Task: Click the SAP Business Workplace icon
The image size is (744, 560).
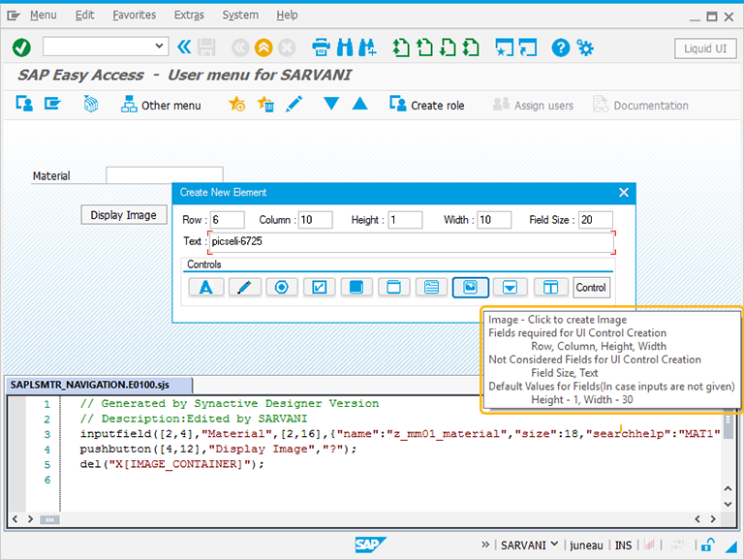Action: (x=91, y=104)
